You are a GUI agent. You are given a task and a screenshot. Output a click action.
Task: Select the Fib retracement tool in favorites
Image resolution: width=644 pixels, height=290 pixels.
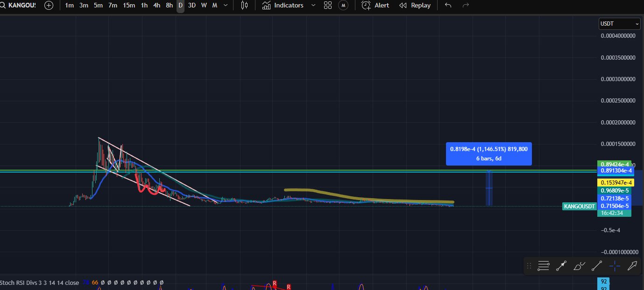(543, 266)
